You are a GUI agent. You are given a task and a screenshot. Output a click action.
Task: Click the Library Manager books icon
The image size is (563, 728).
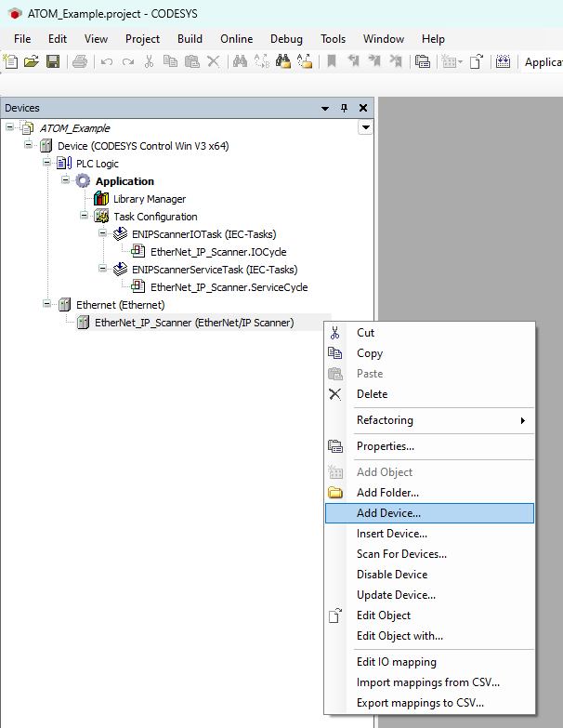click(x=101, y=199)
